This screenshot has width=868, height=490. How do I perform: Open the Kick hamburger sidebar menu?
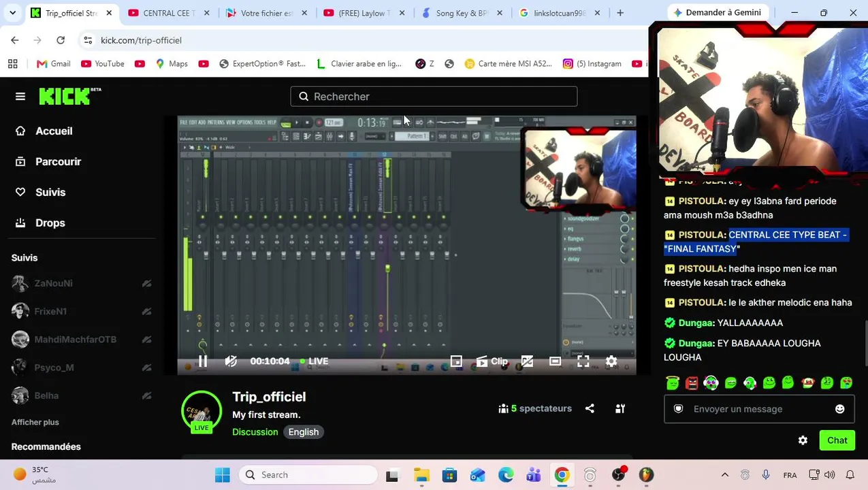20,97
